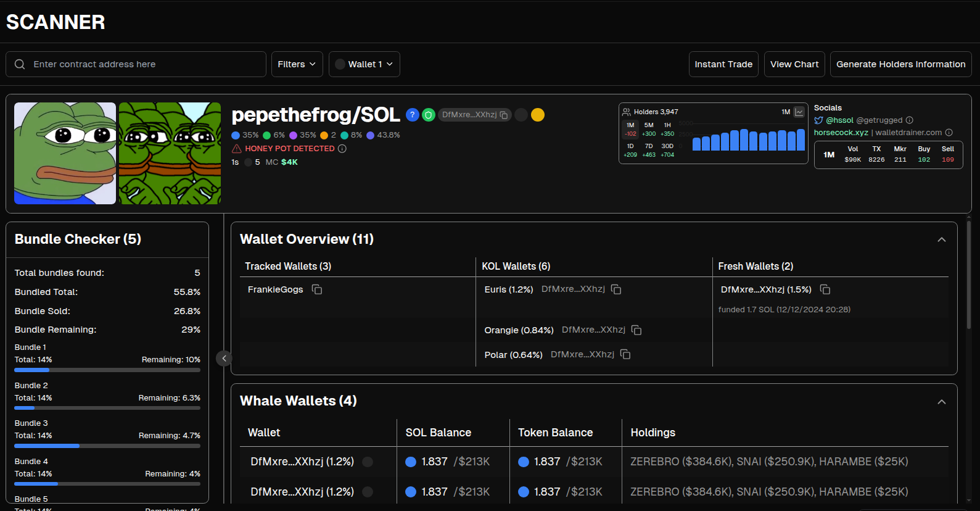The height and width of the screenshot is (511, 980).
Task: Click the yellow circle badge beside address
Action: (x=538, y=115)
